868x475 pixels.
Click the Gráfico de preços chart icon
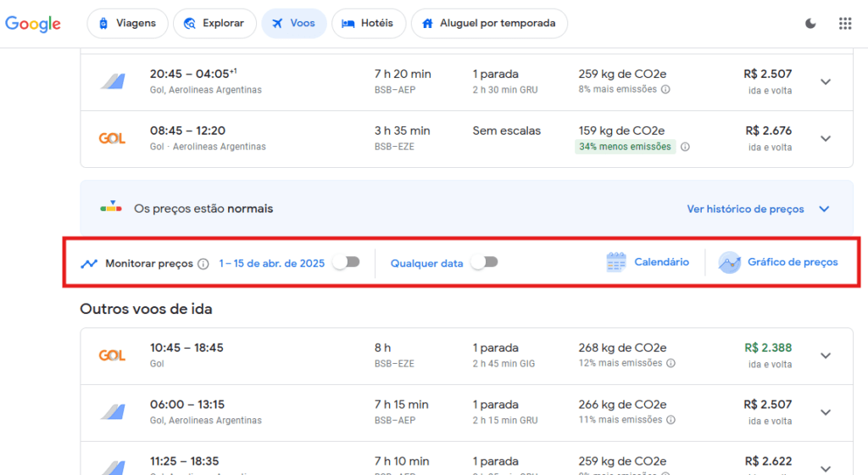click(x=729, y=263)
